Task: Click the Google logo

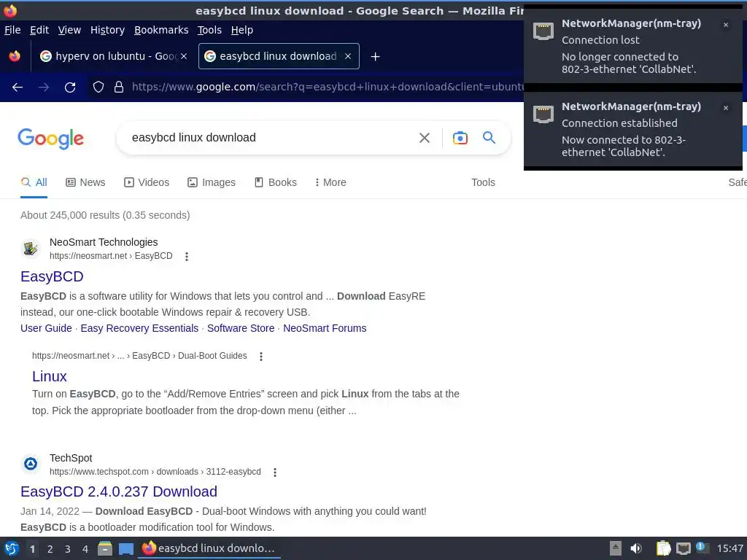Action: [x=51, y=139]
